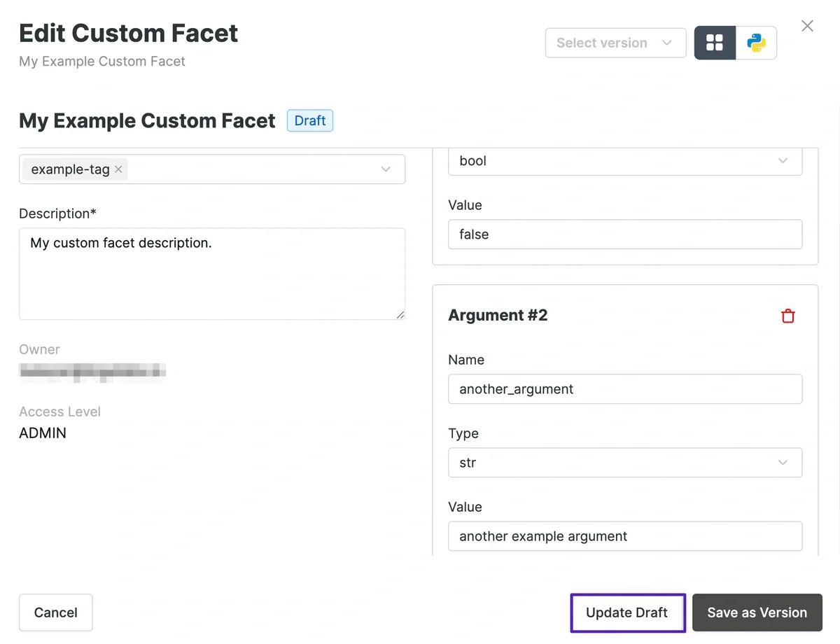Image resolution: width=840 pixels, height=644 pixels.
Task: Click the Update Draft button
Action: 627,612
